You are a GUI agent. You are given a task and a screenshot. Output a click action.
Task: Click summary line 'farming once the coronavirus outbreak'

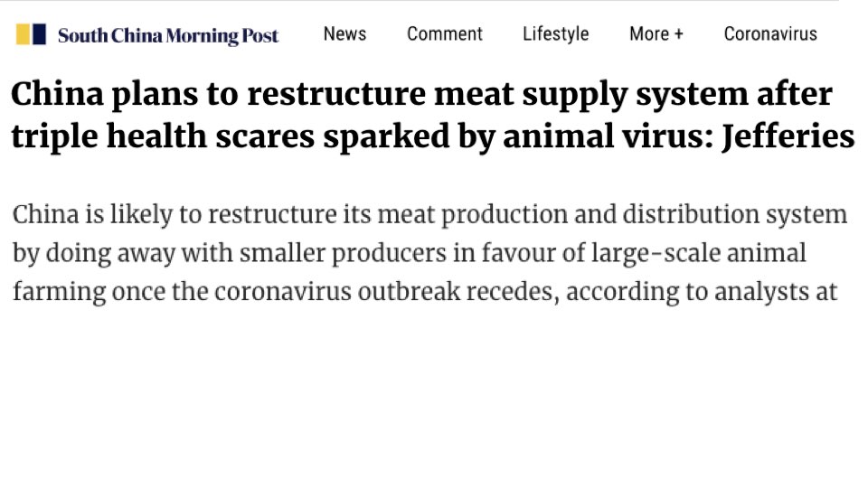(425, 292)
